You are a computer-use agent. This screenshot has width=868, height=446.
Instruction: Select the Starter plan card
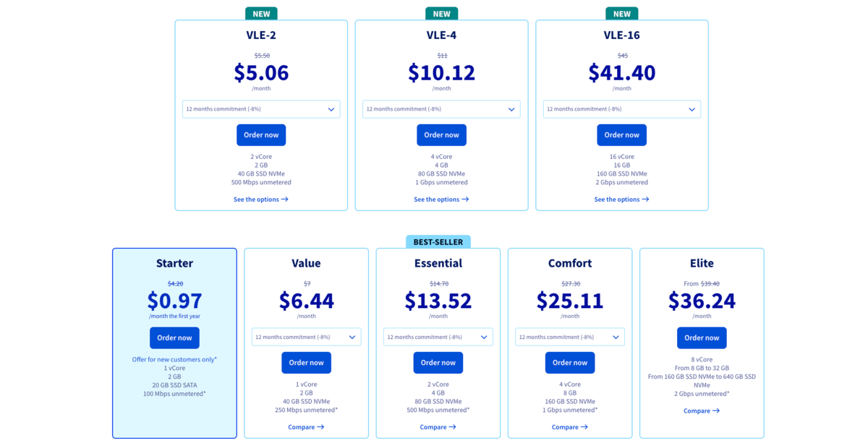tap(174, 343)
